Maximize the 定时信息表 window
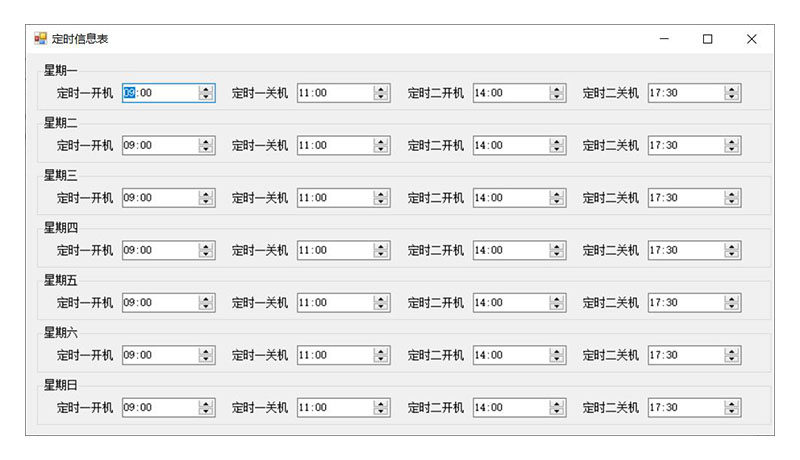Screen dimensions: 800x460 [707, 39]
